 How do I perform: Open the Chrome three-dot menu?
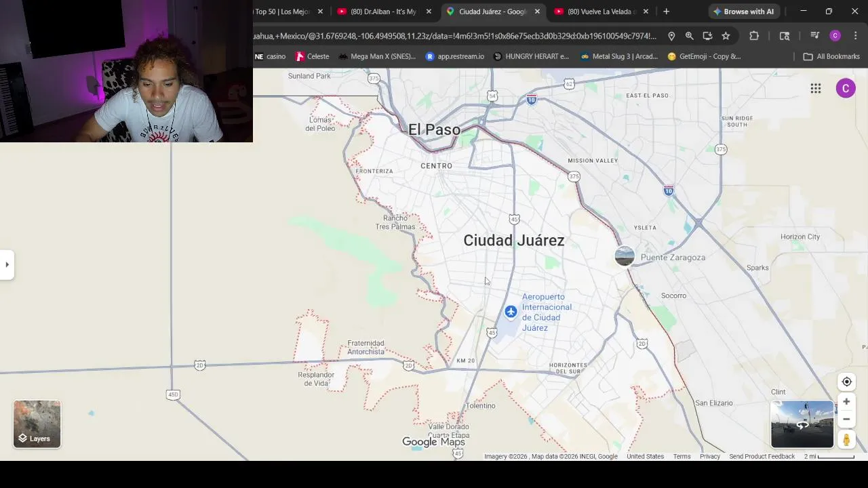point(855,36)
